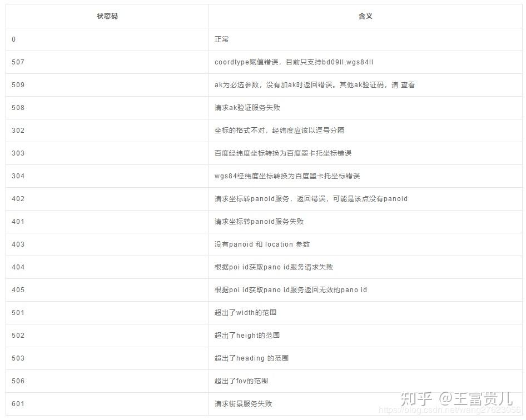The image size is (526, 420).
Task: Select status code 405 cell
Action: [x=107, y=291]
